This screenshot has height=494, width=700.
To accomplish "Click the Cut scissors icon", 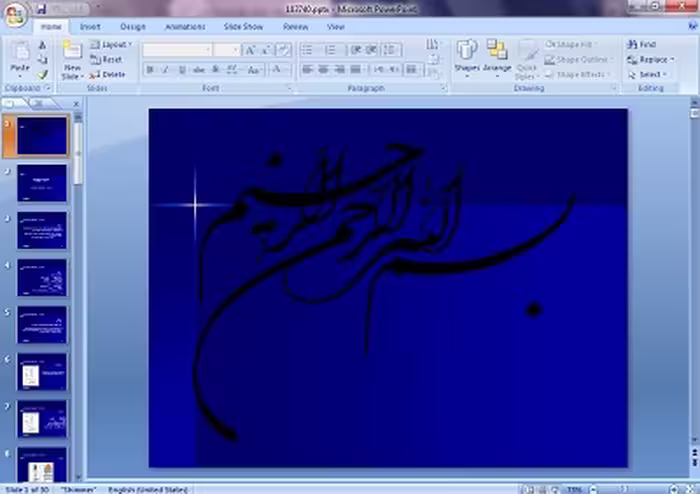I will 42,45.
